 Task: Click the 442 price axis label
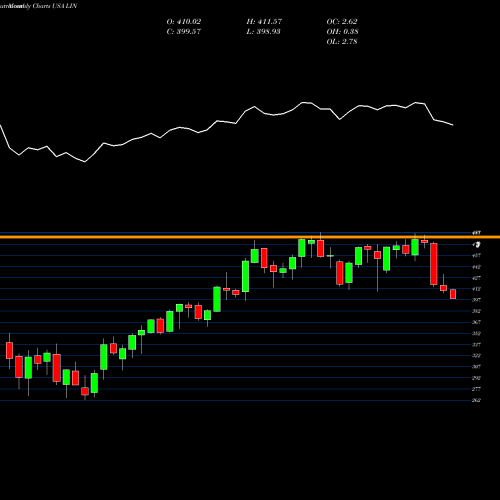pos(477,267)
